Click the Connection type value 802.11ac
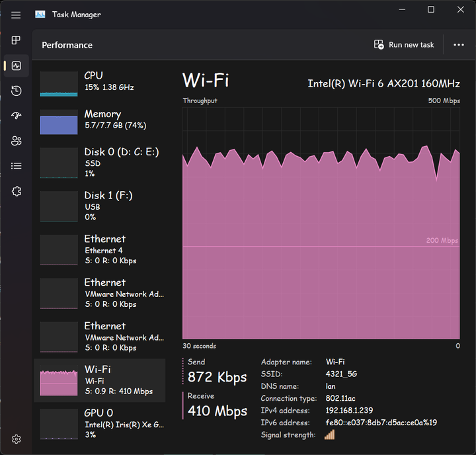The height and width of the screenshot is (455, 476). [x=340, y=399]
